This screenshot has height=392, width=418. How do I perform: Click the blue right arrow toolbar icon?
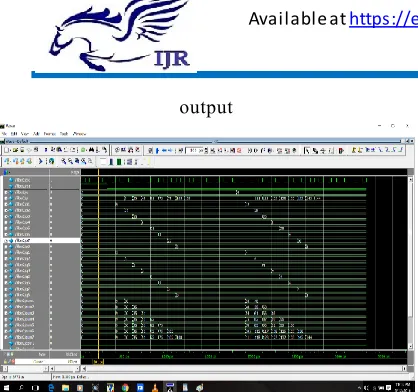[x=170, y=151]
